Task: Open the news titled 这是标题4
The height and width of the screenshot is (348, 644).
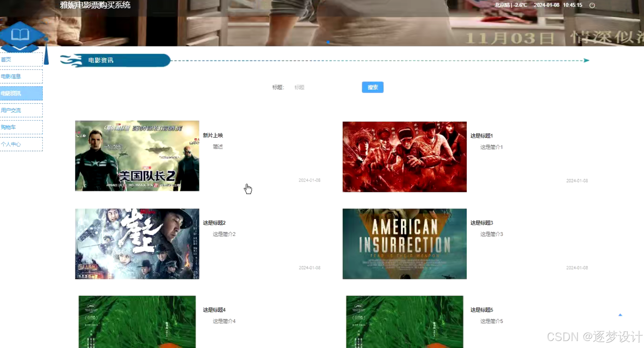Action: tap(214, 310)
